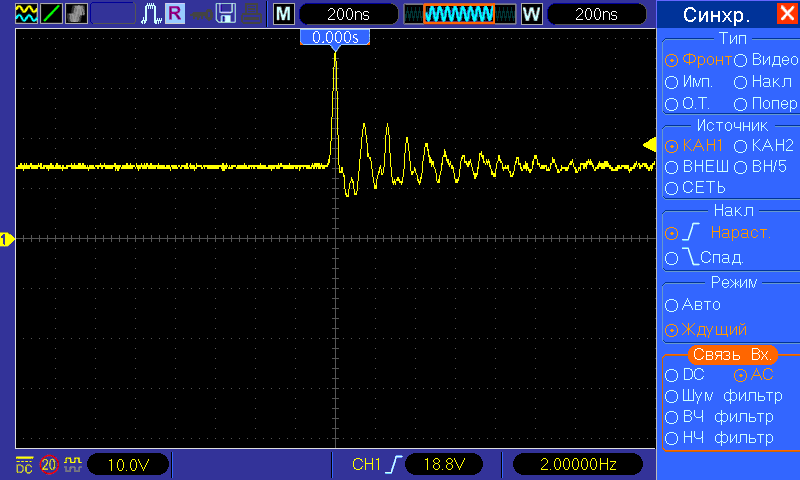
Task: Choose СЕТЬ as trigger source
Action: (x=695, y=188)
